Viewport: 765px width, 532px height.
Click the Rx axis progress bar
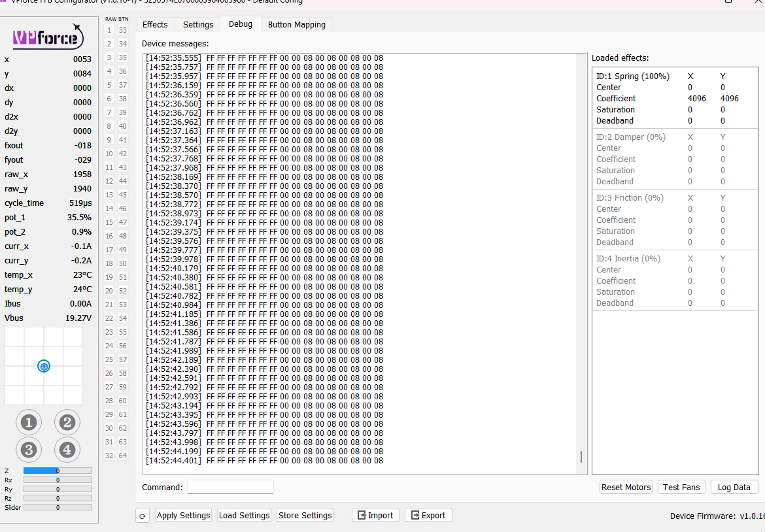coord(58,480)
